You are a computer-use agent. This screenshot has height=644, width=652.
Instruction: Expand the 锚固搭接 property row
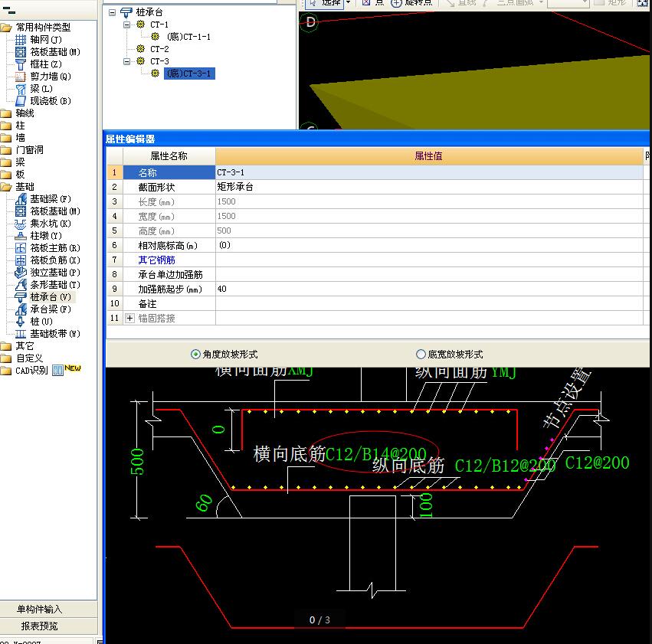[x=129, y=319]
